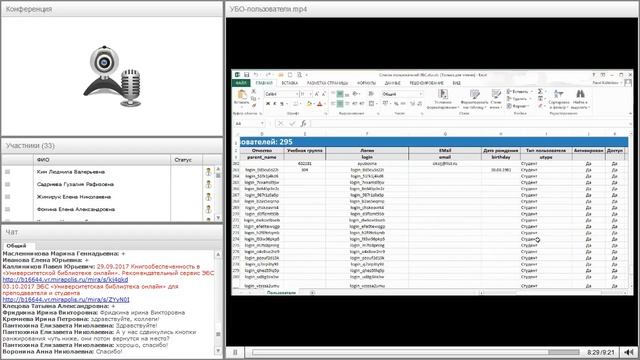
Task: Click the chat scroll up arrow
Action: click(218, 254)
